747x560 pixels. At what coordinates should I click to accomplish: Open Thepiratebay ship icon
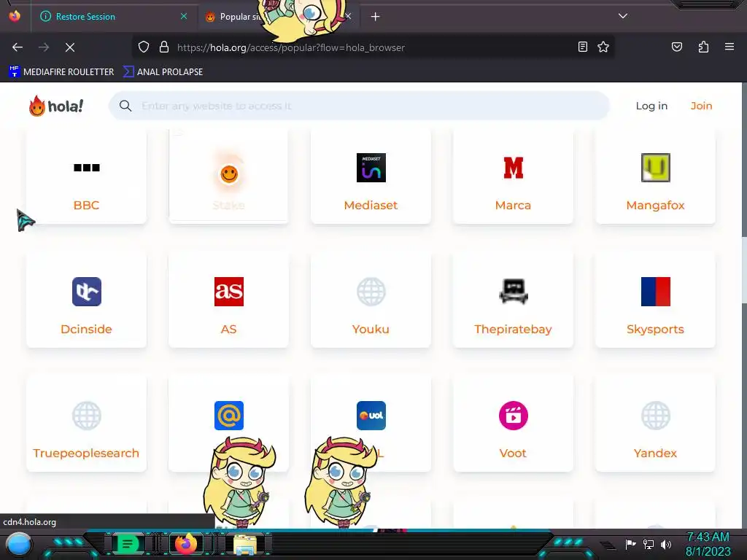pyautogui.click(x=513, y=292)
